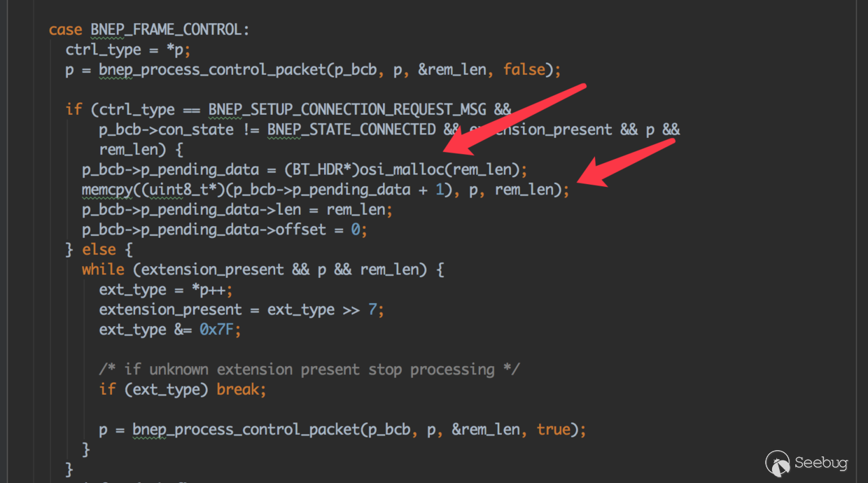This screenshot has width=868, height=483.
Task: Click the unknown extension comment line
Action: pyautogui.click(x=309, y=369)
